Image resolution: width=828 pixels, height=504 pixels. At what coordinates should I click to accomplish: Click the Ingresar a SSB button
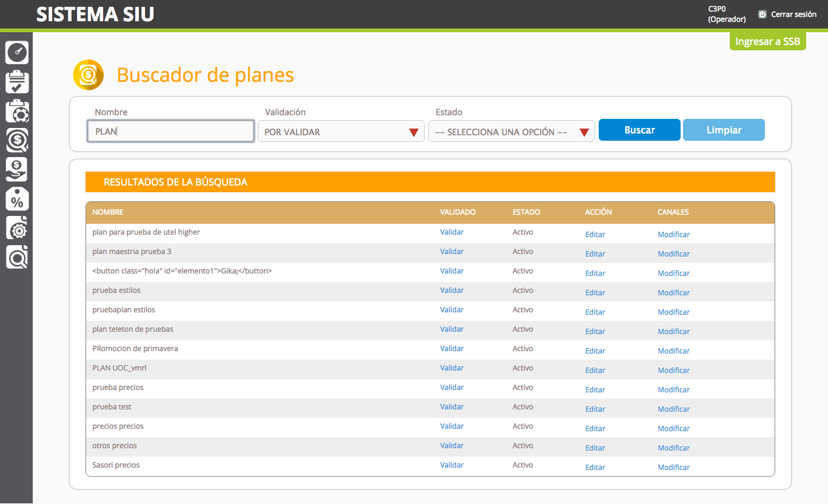[767, 41]
